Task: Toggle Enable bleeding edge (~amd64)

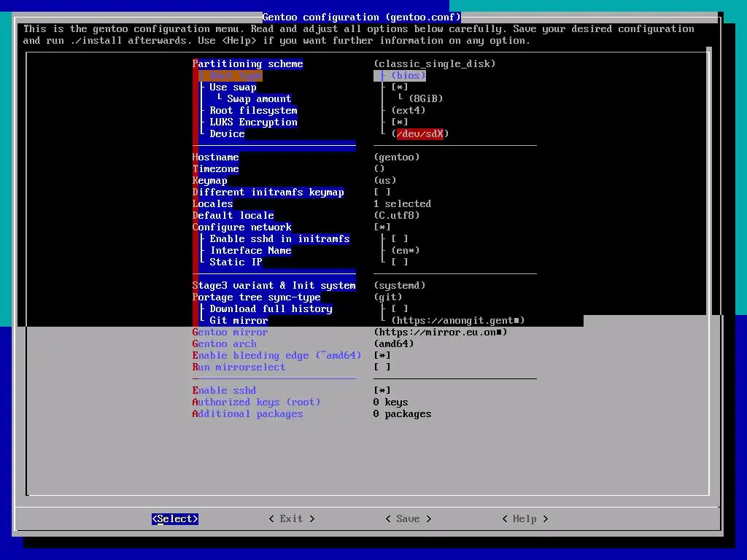Action: pyautogui.click(x=276, y=355)
